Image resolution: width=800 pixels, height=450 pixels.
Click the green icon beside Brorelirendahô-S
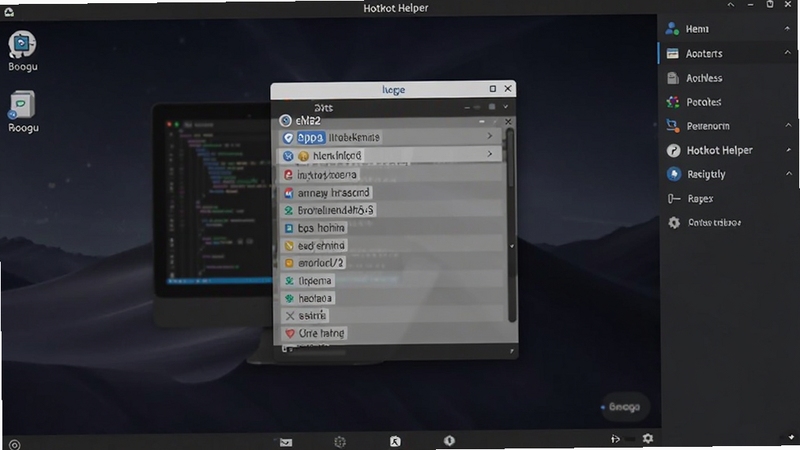288,210
